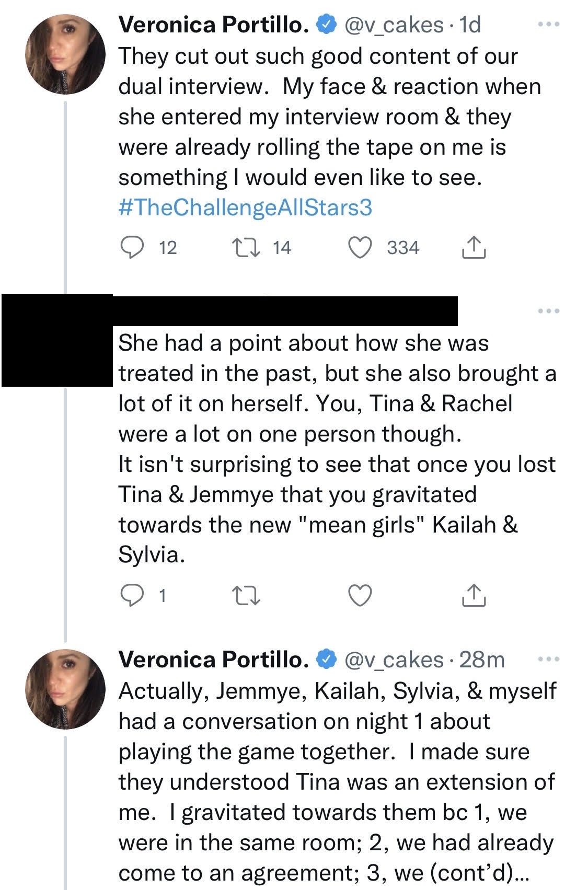Viewport: 588px width, 890px height.
Task: Open Veronica Portillo's avatar on the first tweet
Action: 65,54
